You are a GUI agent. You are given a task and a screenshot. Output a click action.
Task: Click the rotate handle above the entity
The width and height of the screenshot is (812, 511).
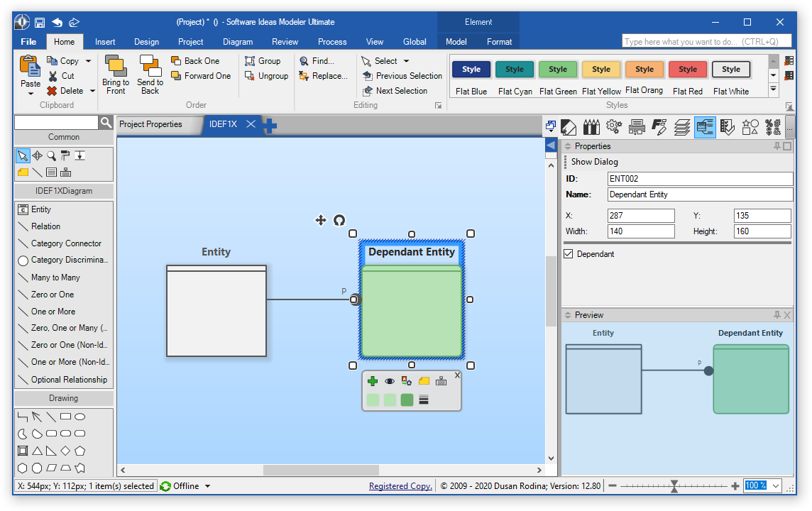(x=339, y=220)
